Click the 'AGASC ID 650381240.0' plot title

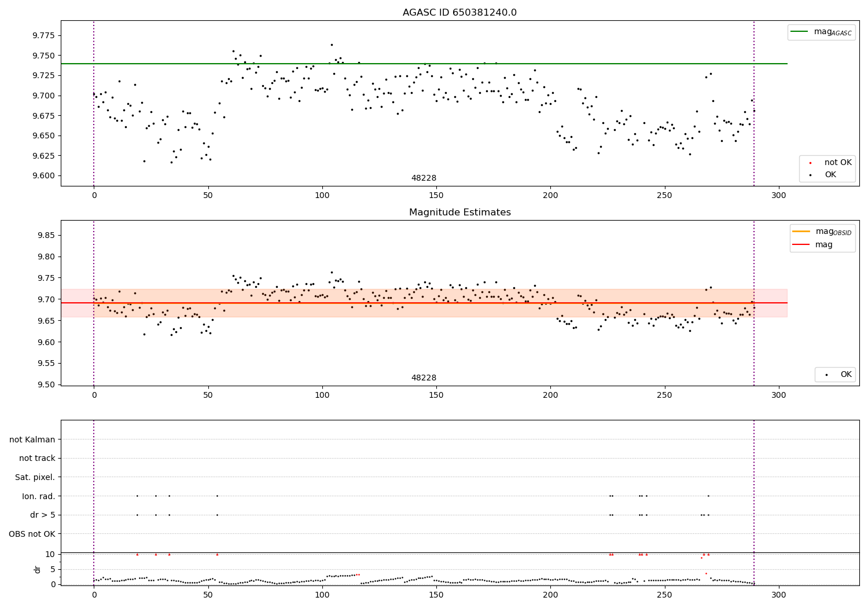(x=459, y=13)
